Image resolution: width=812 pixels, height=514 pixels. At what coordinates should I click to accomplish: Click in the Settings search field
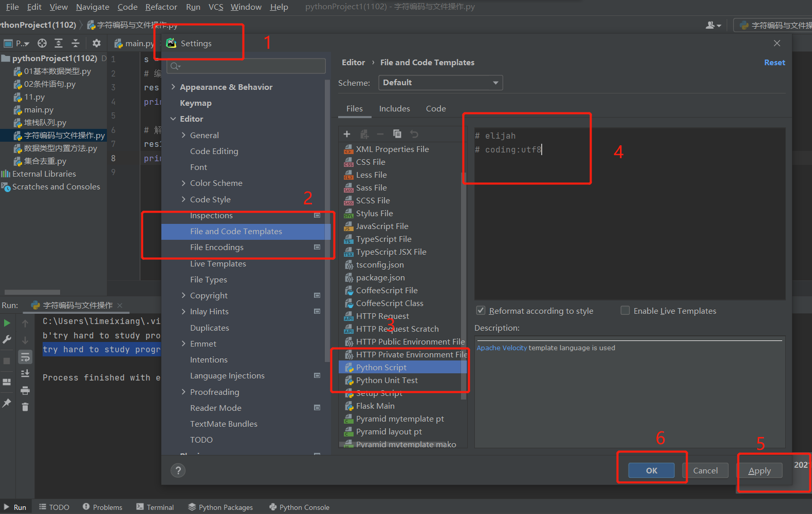pos(247,66)
